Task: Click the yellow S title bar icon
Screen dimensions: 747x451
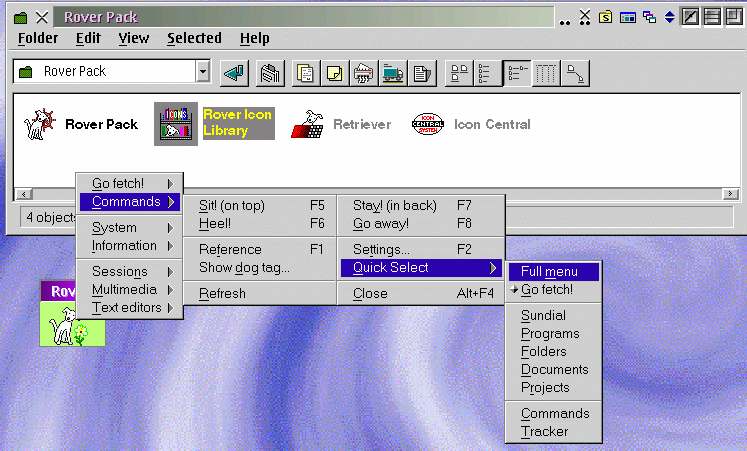Action: click(x=606, y=18)
